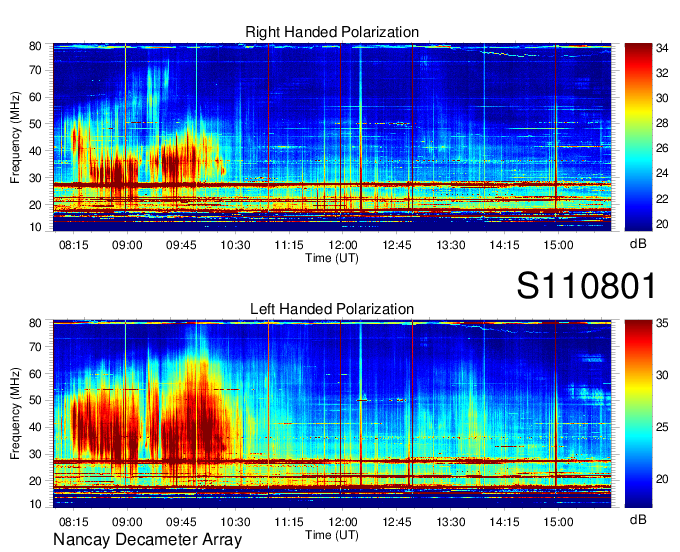Click Time (UT) label of Right Handed plot

coord(332,258)
